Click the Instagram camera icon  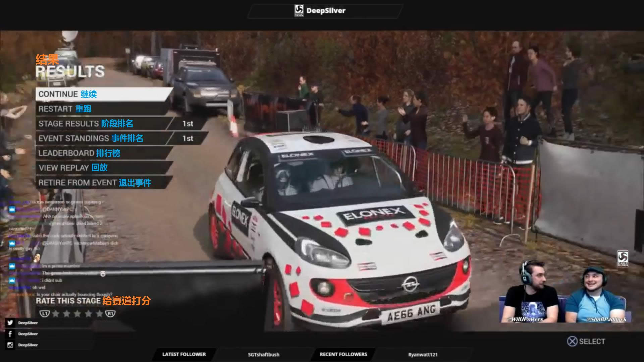[x=10, y=345]
